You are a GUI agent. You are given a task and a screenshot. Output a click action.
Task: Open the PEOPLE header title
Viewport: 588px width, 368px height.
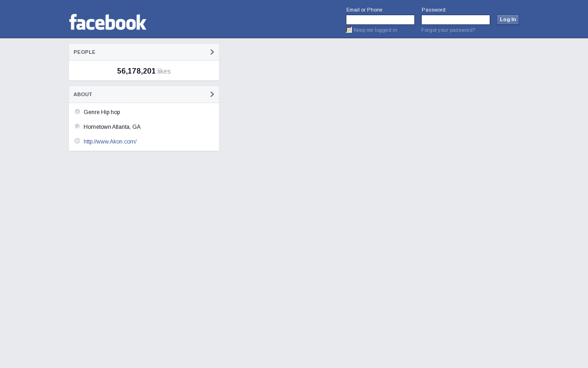pyautogui.click(x=85, y=52)
